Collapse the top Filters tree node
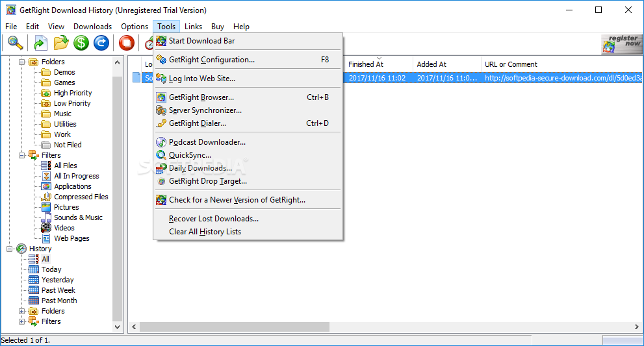 point(21,155)
